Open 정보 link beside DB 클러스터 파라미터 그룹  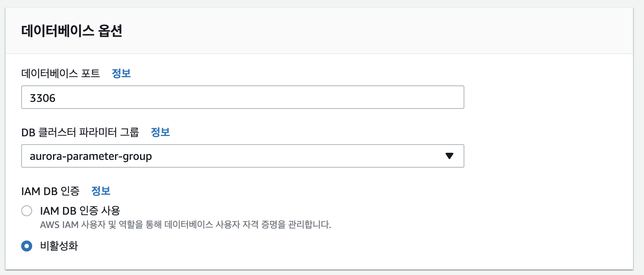[x=160, y=132]
